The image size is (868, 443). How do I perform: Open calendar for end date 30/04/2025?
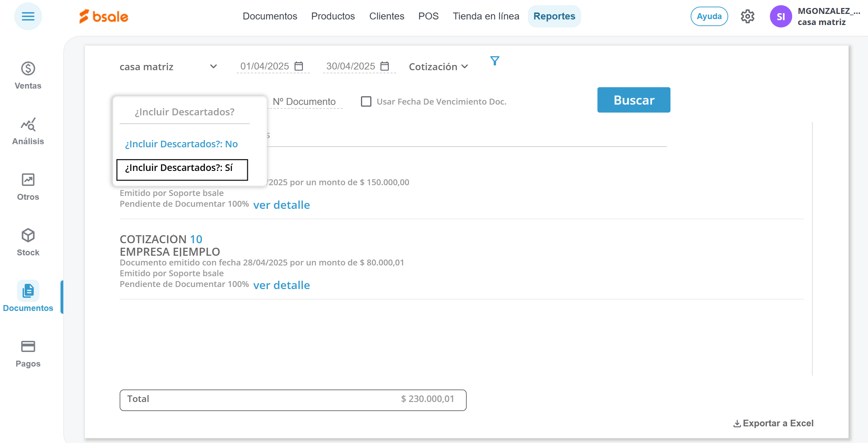pyautogui.click(x=385, y=66)
